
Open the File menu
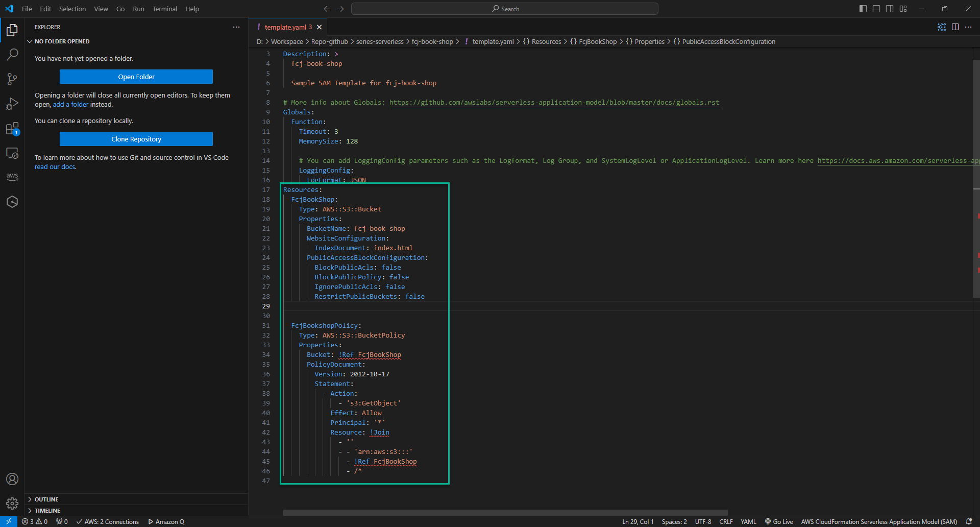tap(27, 9)
